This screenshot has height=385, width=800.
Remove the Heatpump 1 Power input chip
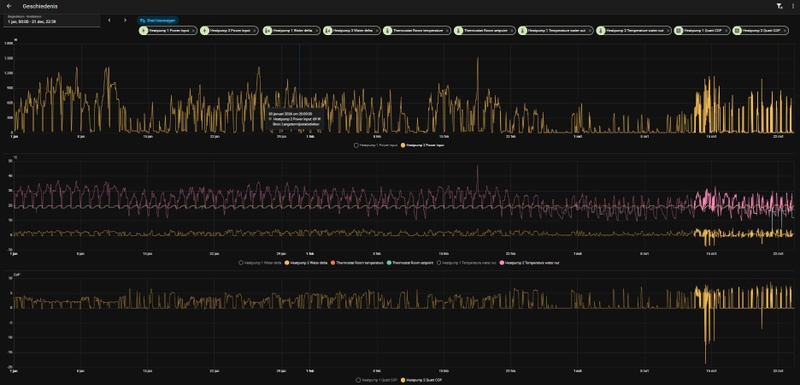point(193,31)
